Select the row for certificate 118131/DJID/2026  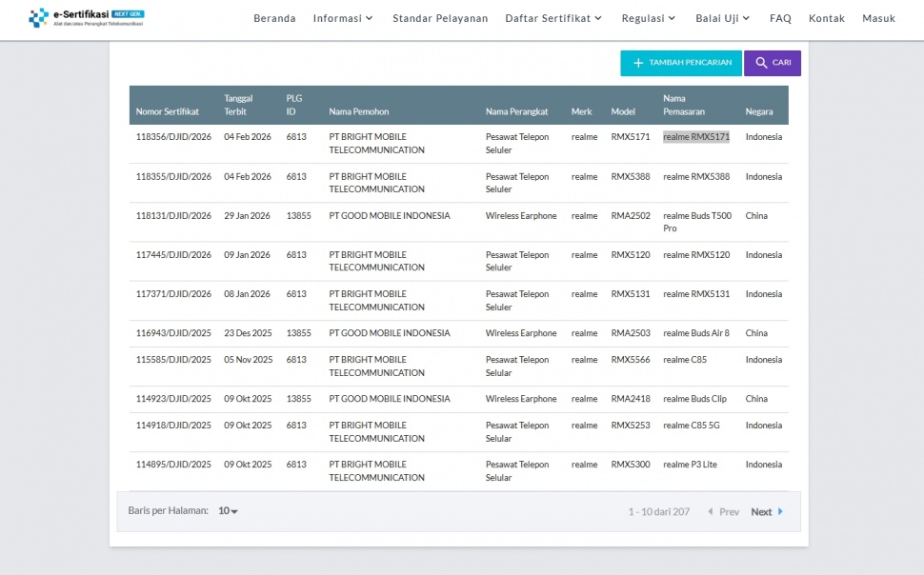tap(173, 216)
